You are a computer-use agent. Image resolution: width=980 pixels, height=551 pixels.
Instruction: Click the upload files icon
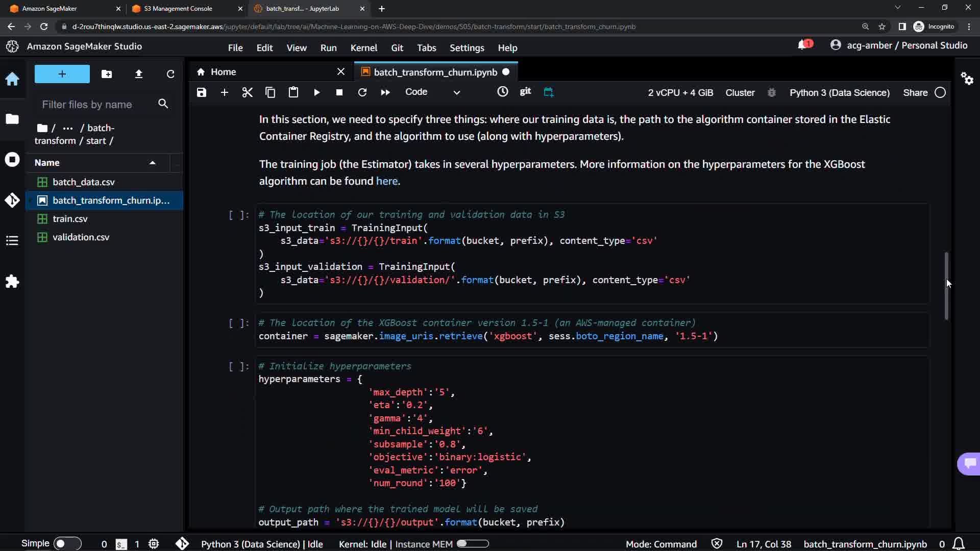(138, 74)
